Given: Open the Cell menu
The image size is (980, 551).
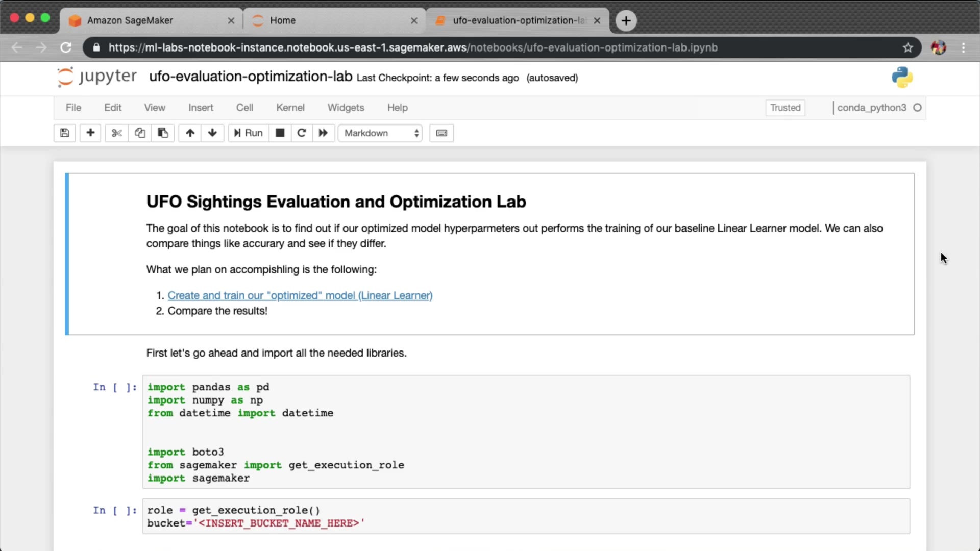Looking at the screenshot, I should (244, 108).
